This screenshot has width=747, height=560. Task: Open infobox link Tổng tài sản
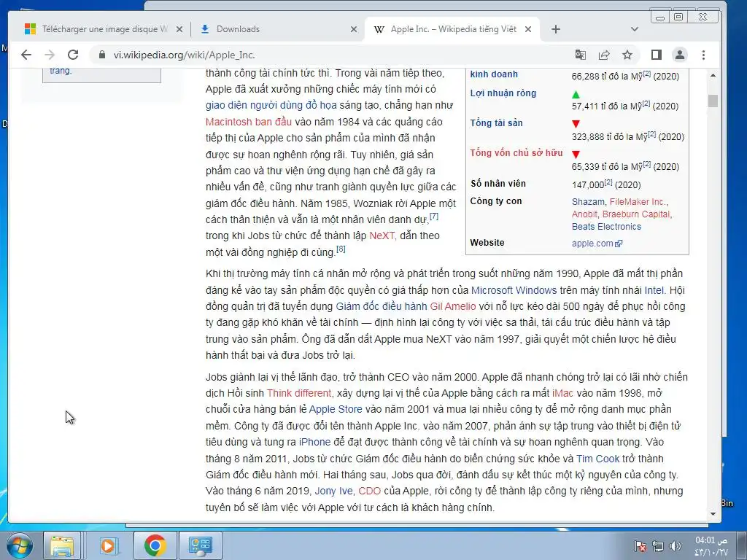pos(496,122)
